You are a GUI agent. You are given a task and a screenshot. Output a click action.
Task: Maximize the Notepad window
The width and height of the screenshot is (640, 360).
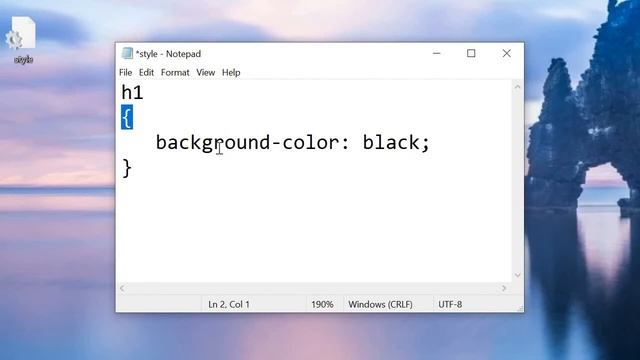click(471, 53)
